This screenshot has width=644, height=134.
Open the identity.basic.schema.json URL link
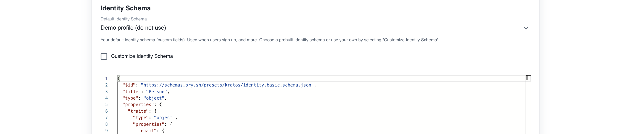tap(227, 85)
